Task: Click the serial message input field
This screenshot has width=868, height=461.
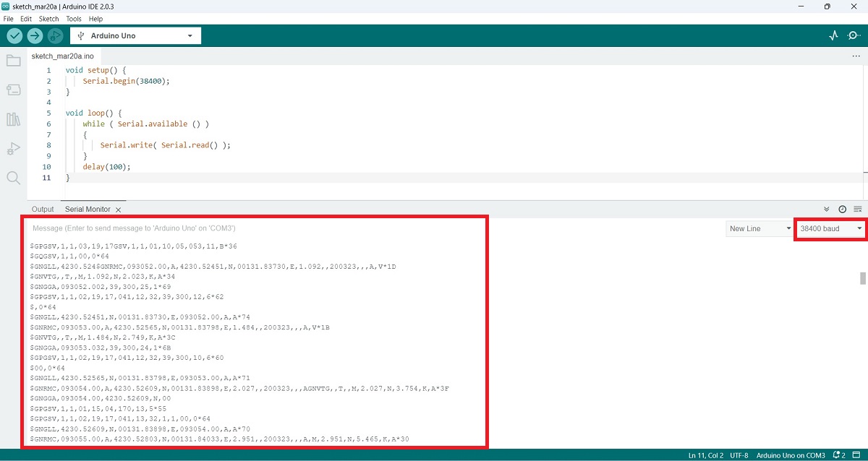Action: (x=253, y=228)
